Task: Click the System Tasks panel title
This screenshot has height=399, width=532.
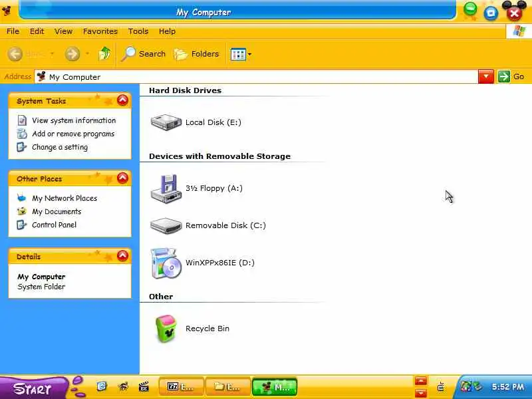Action: click(x=41, y=101)
